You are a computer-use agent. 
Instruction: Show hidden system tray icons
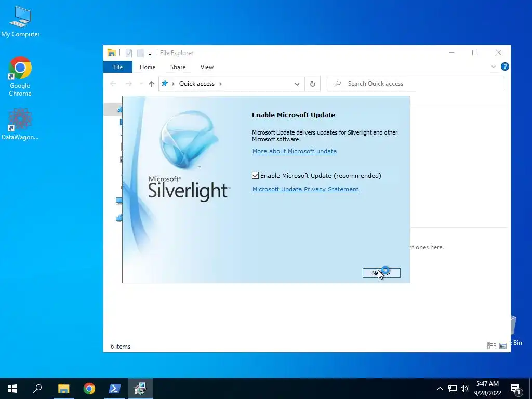tap(440, 389)
